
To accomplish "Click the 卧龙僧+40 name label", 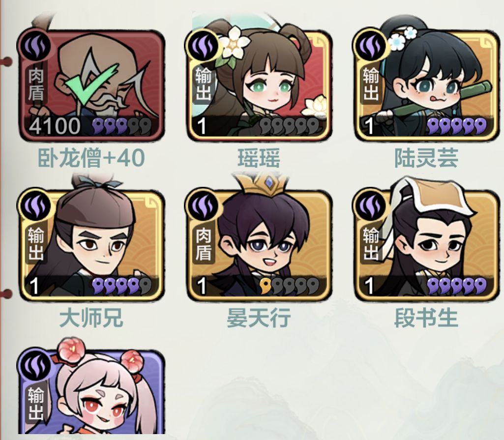I will 91,158.
